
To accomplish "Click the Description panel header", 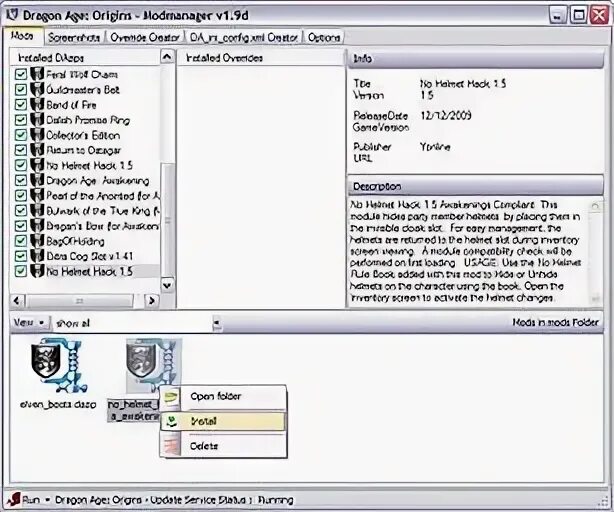I will 475,186.
